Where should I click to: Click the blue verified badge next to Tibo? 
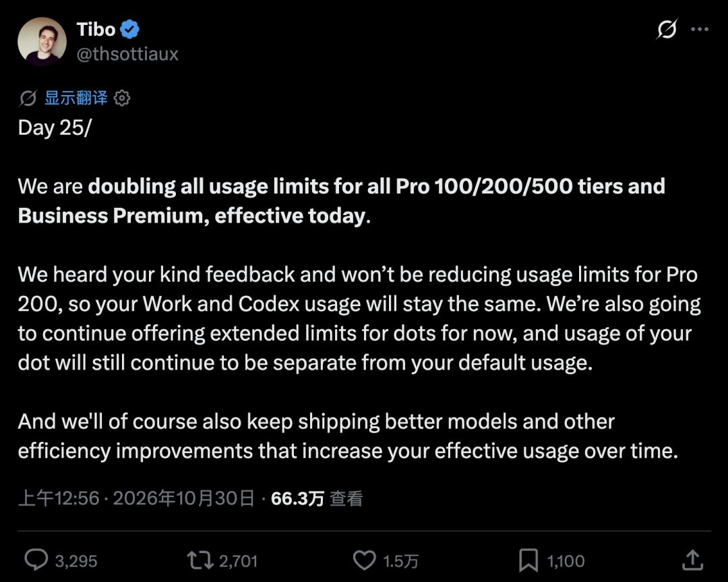(x=129, y=29)
